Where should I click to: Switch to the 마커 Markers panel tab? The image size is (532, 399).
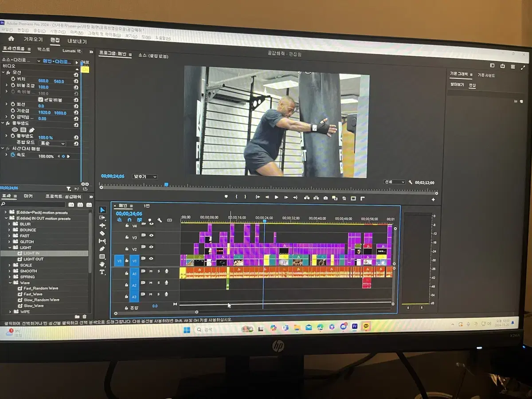(28, 196)
